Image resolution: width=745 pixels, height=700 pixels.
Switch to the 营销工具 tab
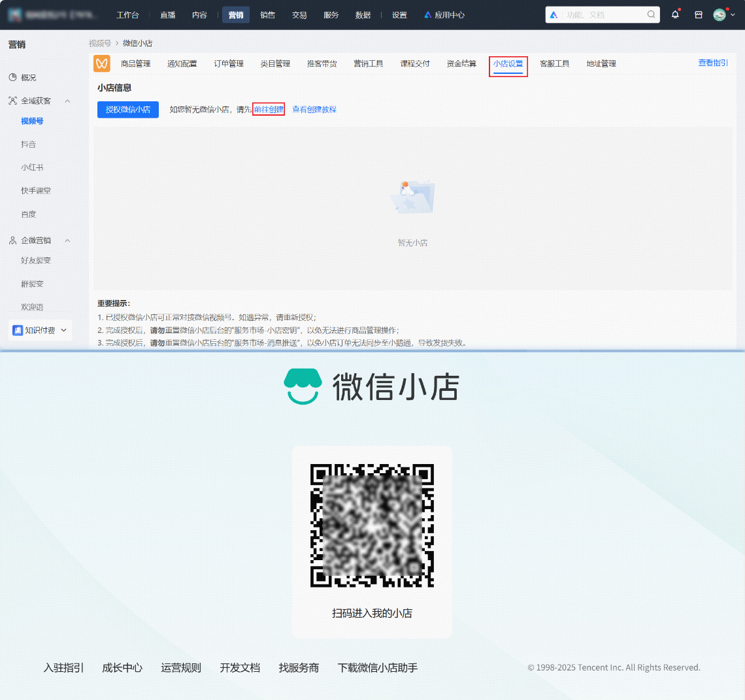coord(368,63)
